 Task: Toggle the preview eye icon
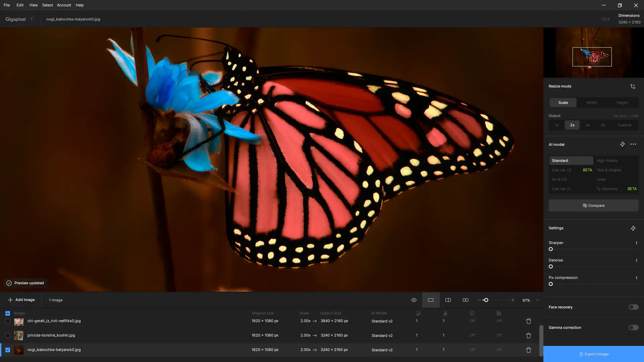pyautogui.click(x=414, y=300)
